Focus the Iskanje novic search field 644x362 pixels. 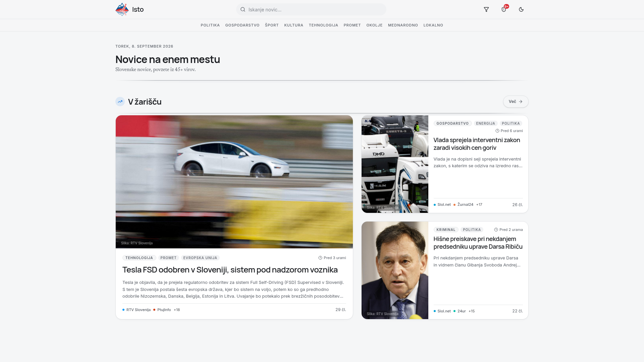click(311, 9)
